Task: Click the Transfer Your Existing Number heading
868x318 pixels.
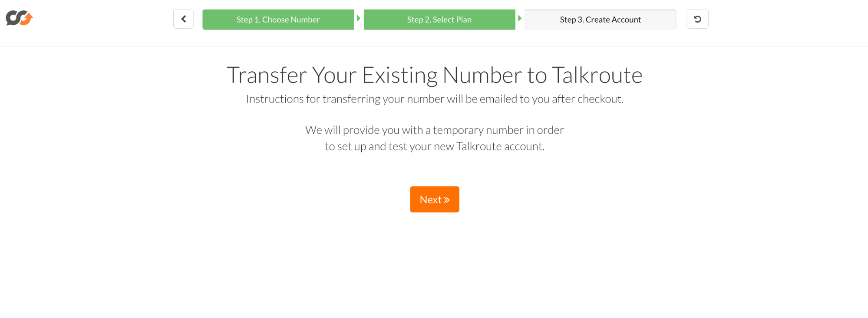Action: 434,75
